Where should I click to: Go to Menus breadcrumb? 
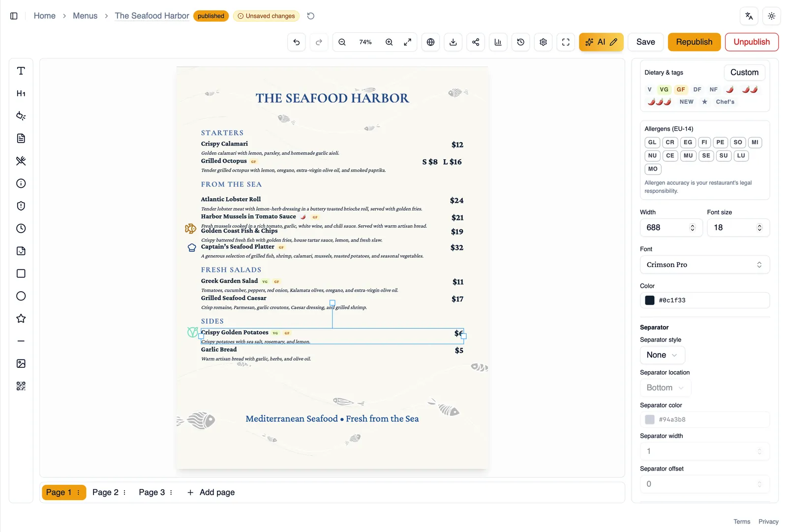click(85, 16)
